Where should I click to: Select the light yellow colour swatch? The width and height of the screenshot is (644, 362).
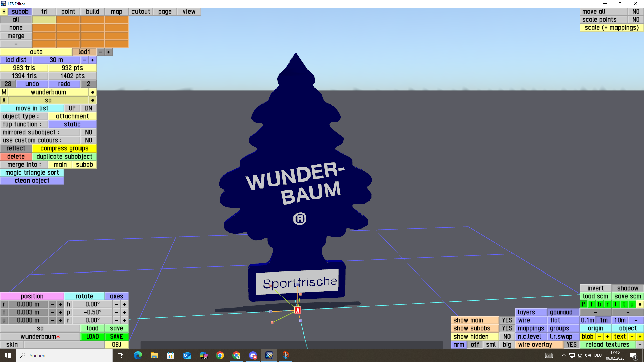click(x=44, y=20)
